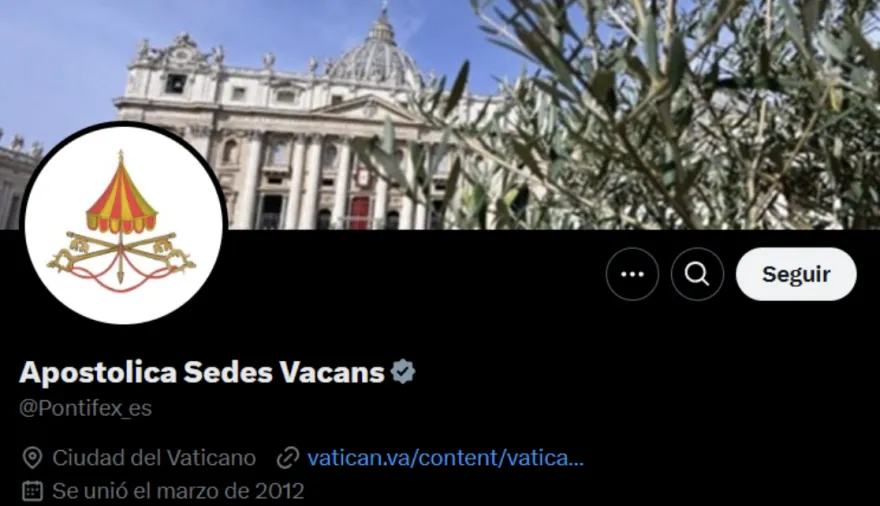Click the Ciudad del Vaticano location text
Viewport: 880px width, 506px height.
[154, 458]
